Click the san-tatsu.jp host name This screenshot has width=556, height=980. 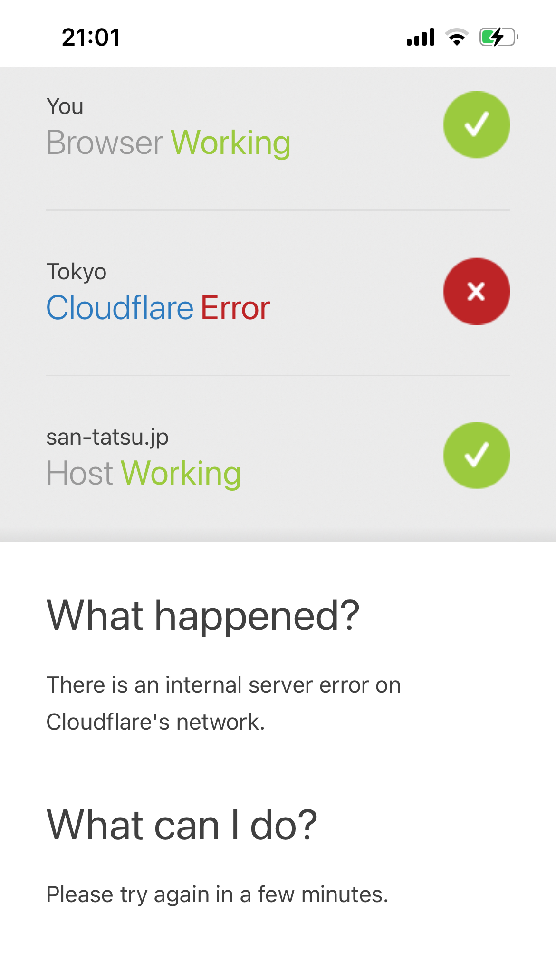tap(107, 437)
